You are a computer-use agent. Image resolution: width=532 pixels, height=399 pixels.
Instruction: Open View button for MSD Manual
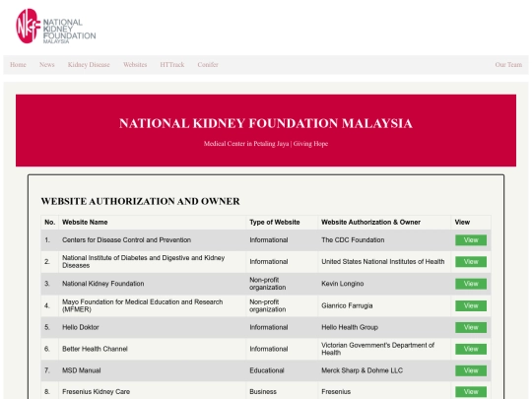(471, 370)
